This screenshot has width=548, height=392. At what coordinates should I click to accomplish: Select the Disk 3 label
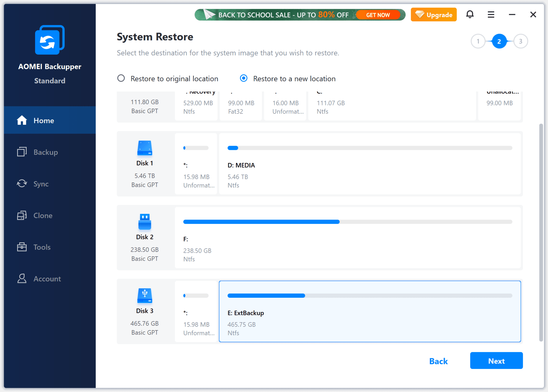coord(145,311)
